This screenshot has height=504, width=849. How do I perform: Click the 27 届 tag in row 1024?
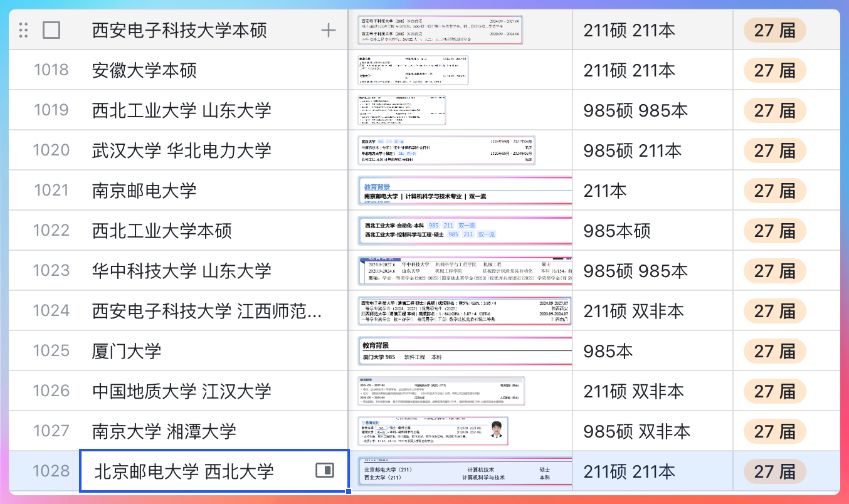(775, 311)
